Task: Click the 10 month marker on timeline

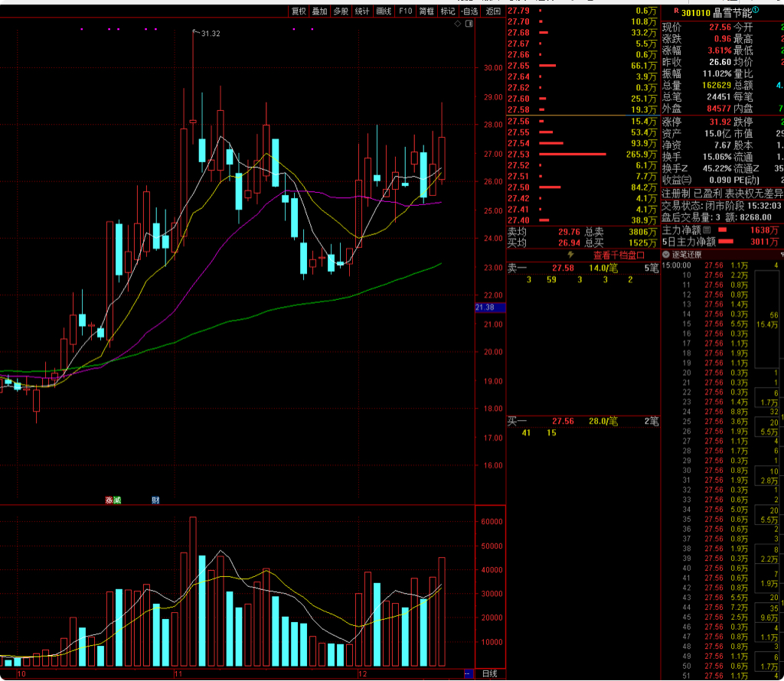Action: coord(21,673)
